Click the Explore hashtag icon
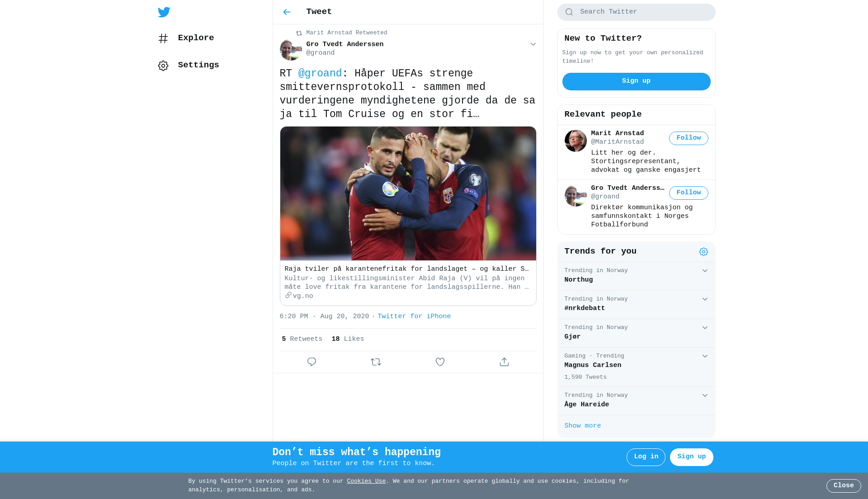 [163, 38]
